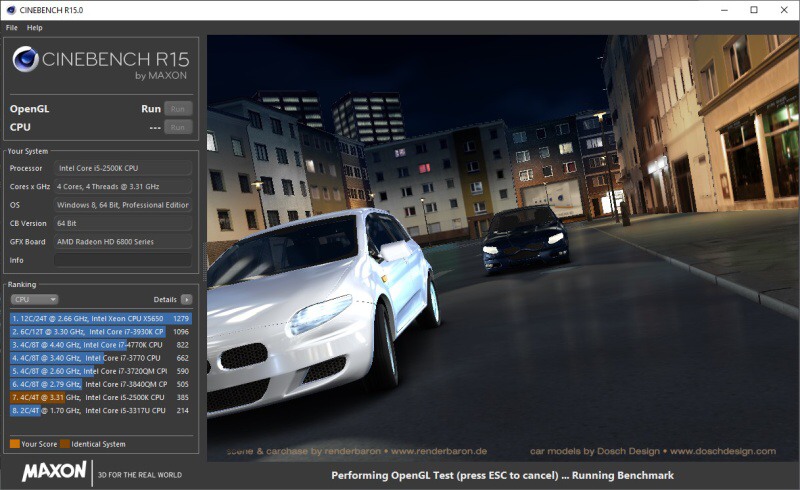800x490 pixels.
Task: Click the Your Score orange swatch
Action: point(15,444)
